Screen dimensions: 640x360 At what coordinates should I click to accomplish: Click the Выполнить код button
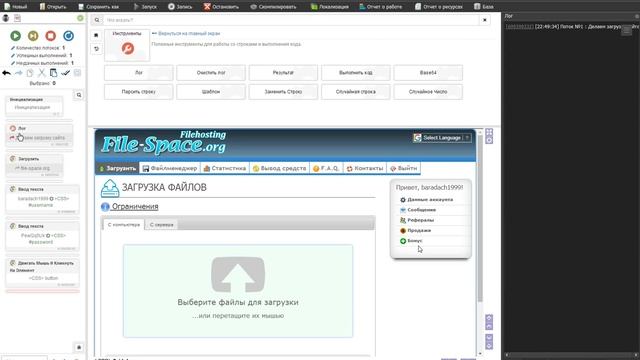point(356,73)
